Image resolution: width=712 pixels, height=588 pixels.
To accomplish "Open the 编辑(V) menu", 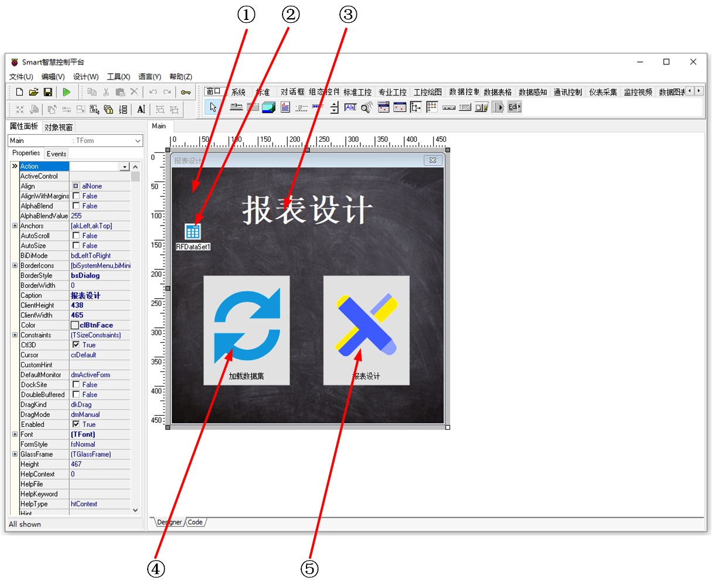I will [x=53, y=77].
